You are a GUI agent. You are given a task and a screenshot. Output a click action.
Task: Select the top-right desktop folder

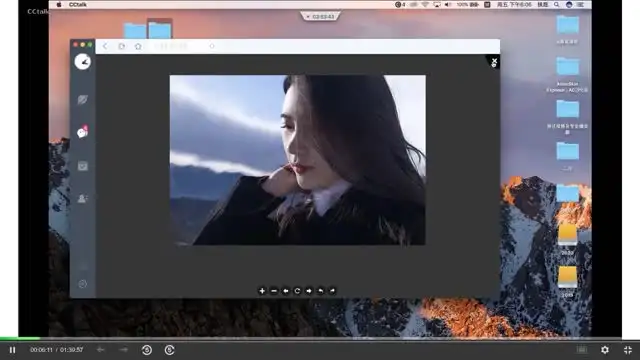567,25
